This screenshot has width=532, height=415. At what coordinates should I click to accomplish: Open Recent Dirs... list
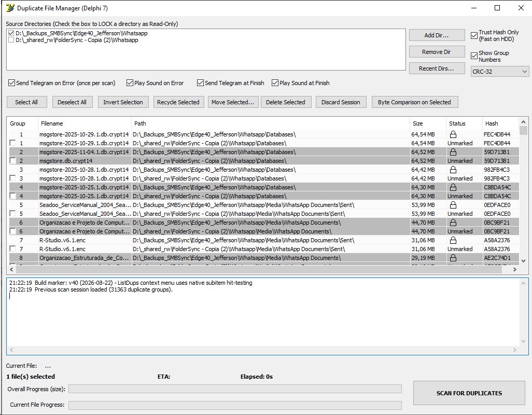[437, 68]
